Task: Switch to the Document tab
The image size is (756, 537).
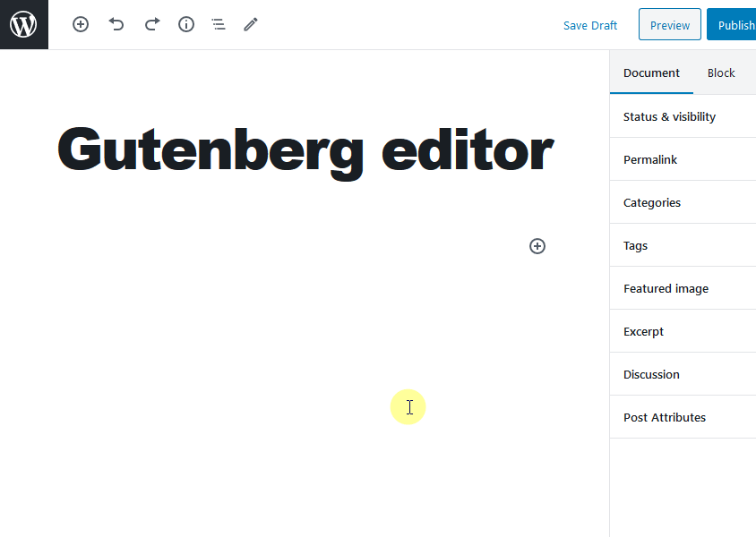Action: tap(651, 72)
